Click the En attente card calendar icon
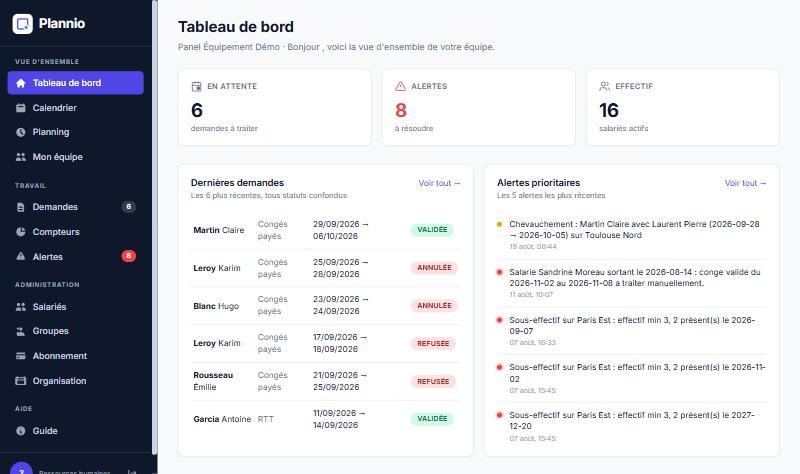 click(196, 86)
